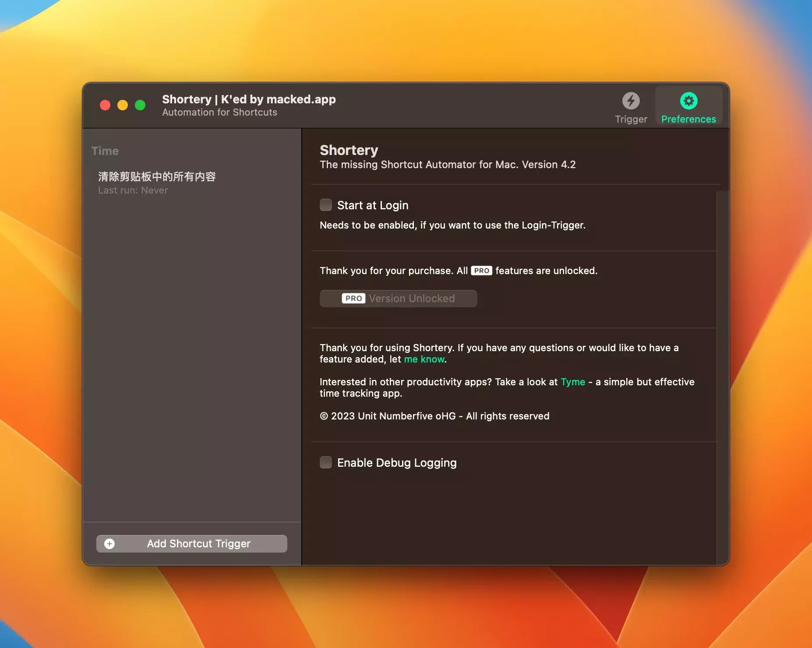Click the 'Last run: Never' status text
Screen dimensions: 812x648
(133, 190)
